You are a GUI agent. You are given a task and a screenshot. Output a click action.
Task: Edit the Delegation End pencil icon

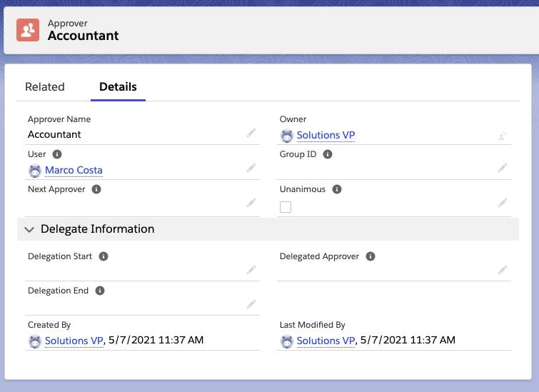251,304
